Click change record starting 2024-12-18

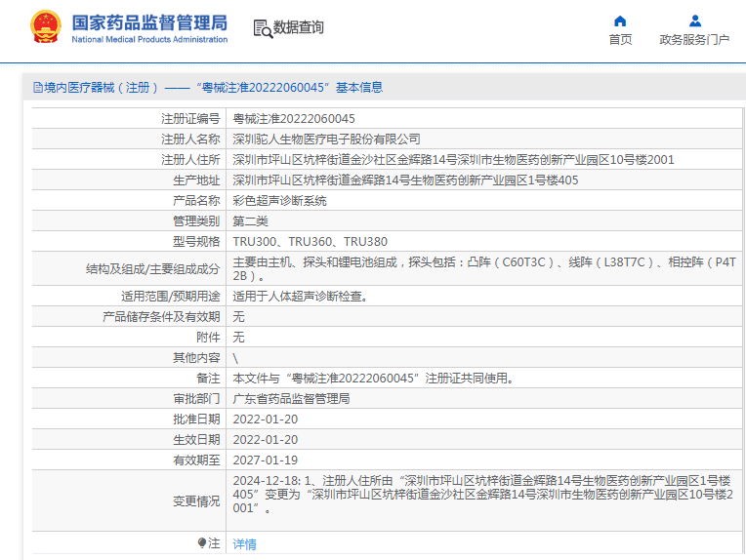click(483, 495)
